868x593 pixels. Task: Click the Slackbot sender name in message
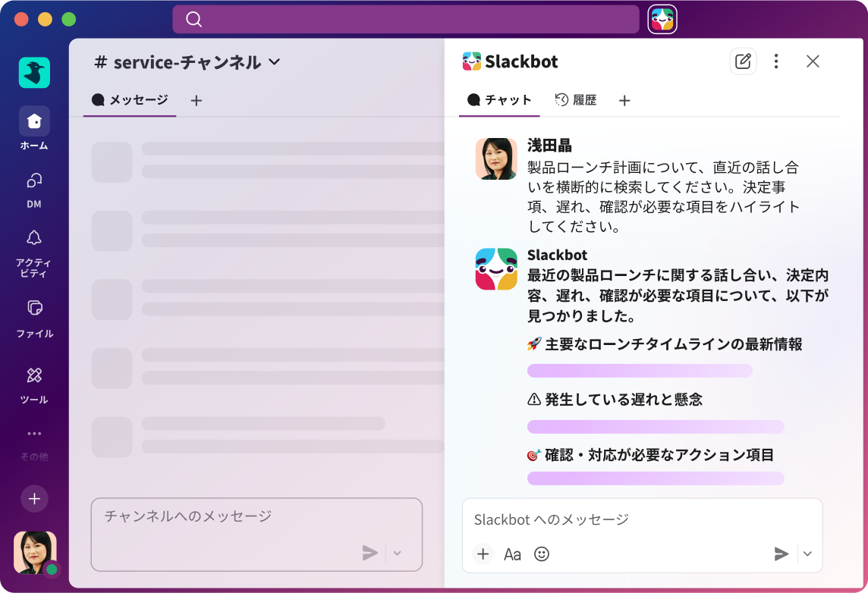click(557, 255)
